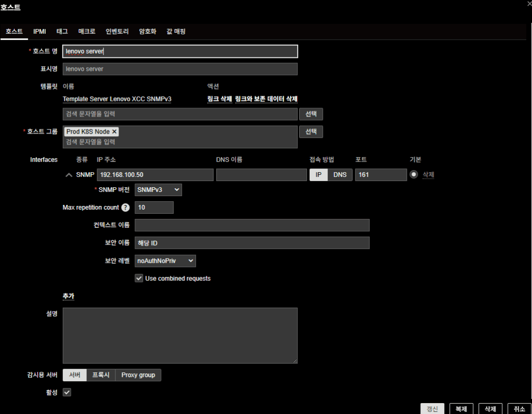Choose Proxy group for monitoring

pyautogui.click(x=138, y=375)
